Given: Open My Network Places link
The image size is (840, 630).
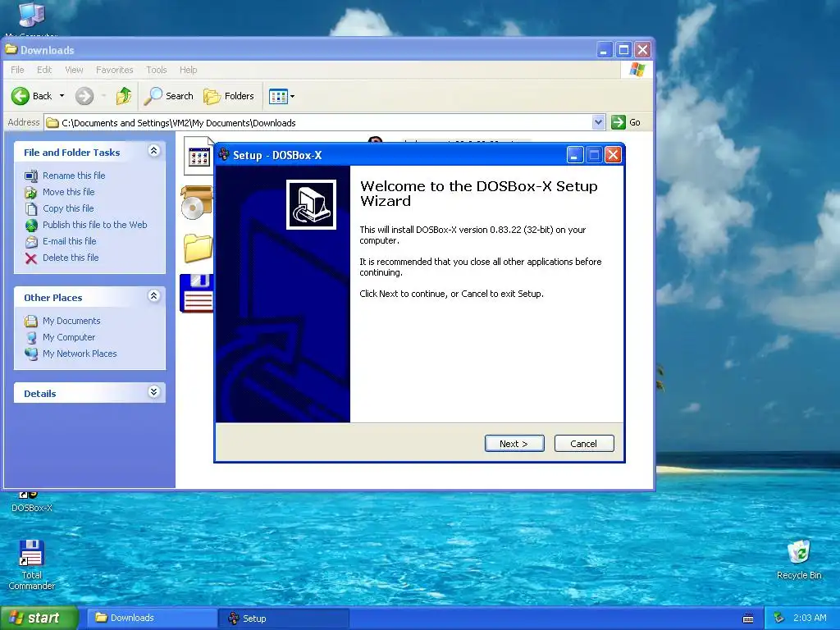Looking at the screenshot, I should click(80, 354).
